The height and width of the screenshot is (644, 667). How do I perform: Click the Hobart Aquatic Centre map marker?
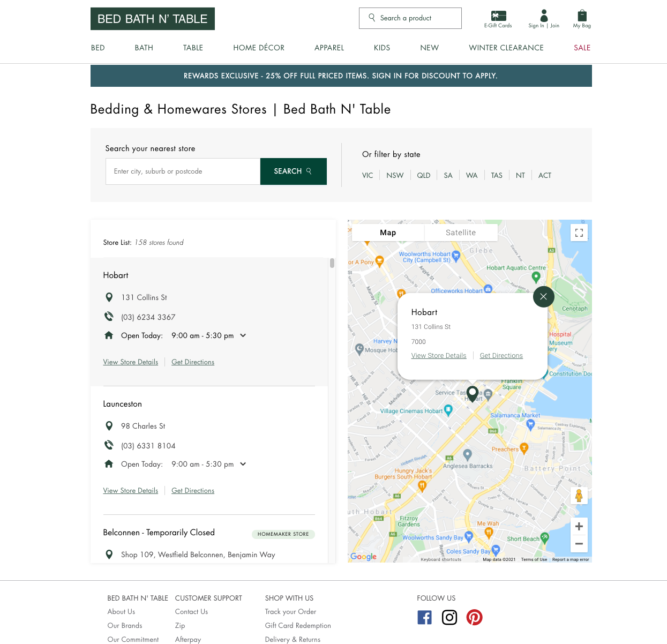pyautogui.click(x=536, y=277)
